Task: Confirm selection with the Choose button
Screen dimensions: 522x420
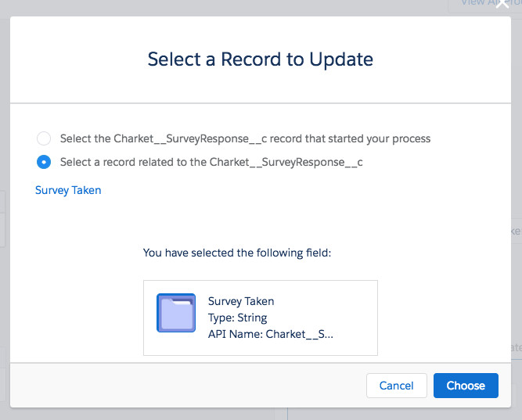Action: pos(466,386)
